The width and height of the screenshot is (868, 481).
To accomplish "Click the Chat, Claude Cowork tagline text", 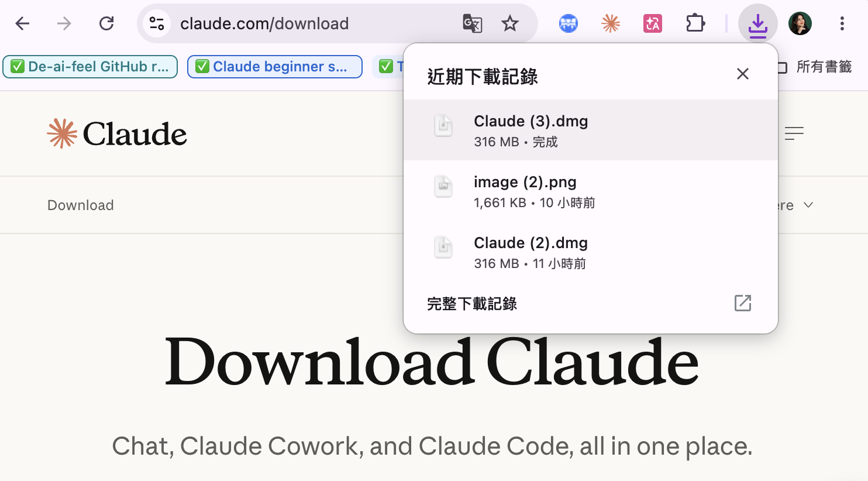I will 432,446.
